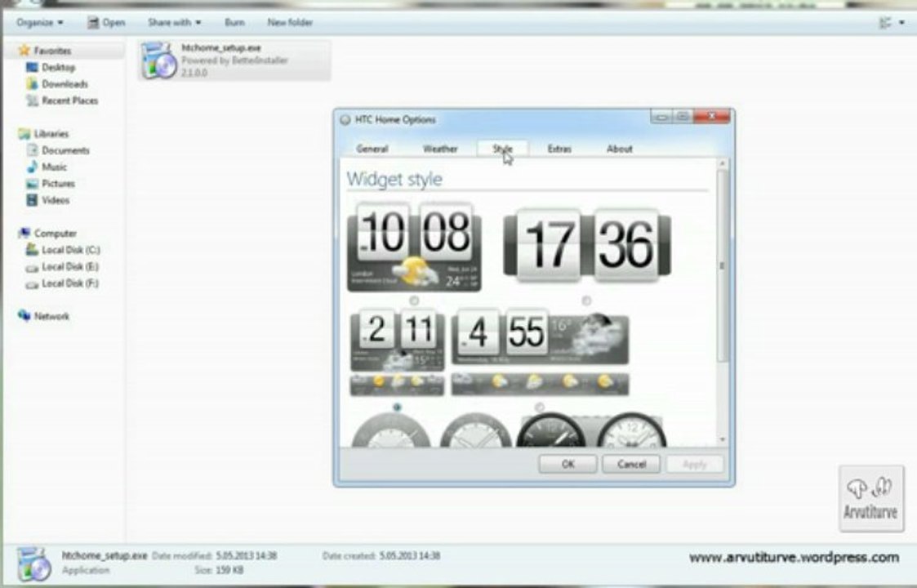Image resolution: width=917 pixels, height=588 pixels.
Task: Click the Recent Places icon in sidebar
Action: coord(32,100)
